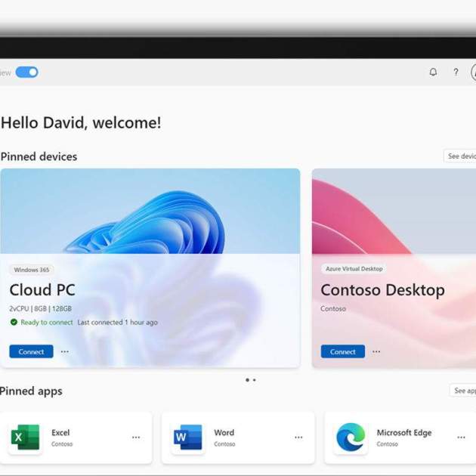See all pinned apps
Screen dimensions: 476x476
click(x=463, y=391)
